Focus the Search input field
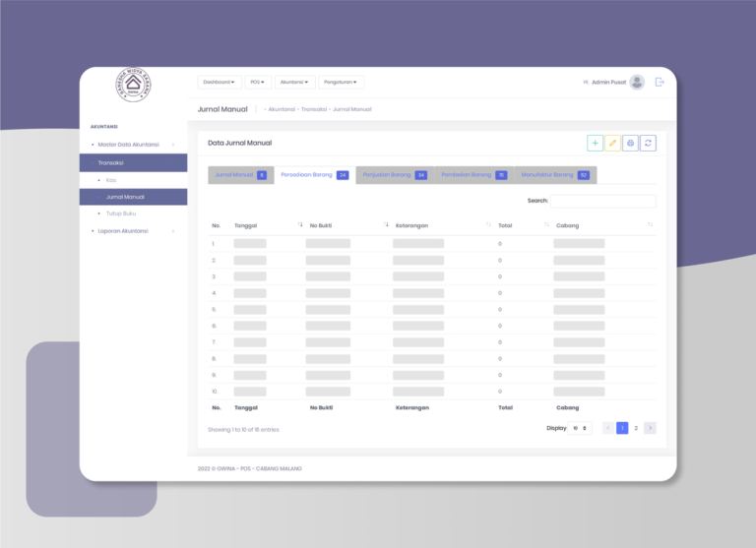This screenshot has height=548, width=756. (602, 201)
